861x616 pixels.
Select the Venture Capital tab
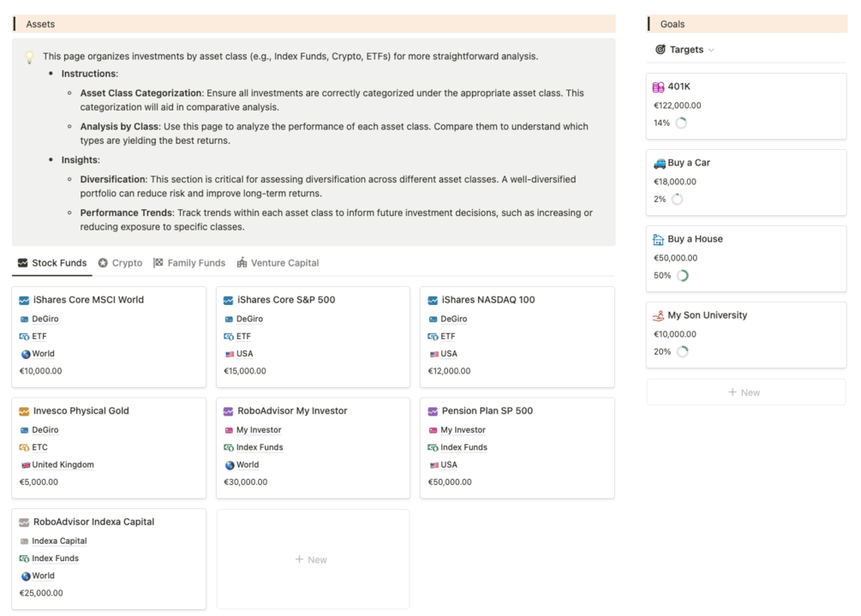coord(278,263)
